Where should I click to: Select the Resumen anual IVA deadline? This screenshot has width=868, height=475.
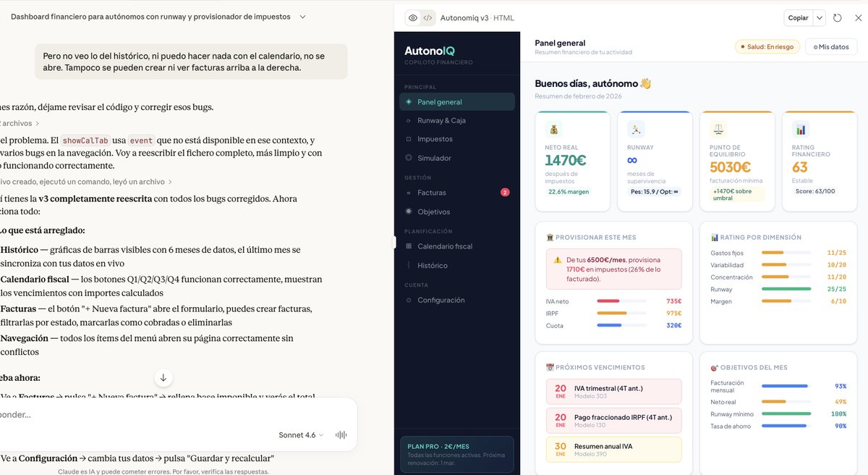613,450
